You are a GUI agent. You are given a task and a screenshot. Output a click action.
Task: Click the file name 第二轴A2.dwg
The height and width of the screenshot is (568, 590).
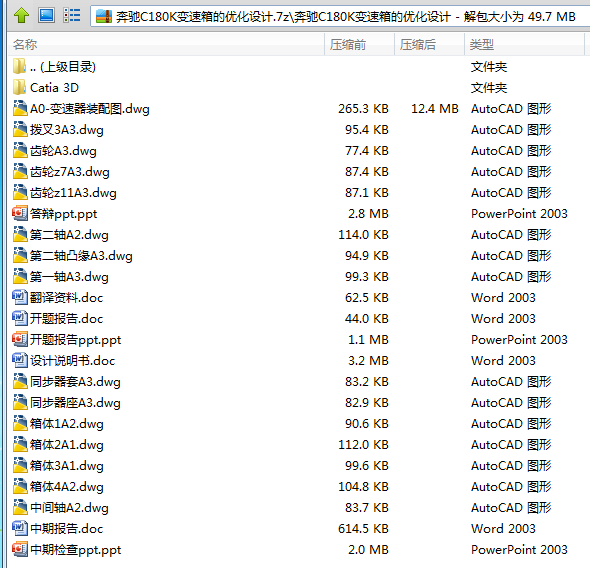click(69, 235)
